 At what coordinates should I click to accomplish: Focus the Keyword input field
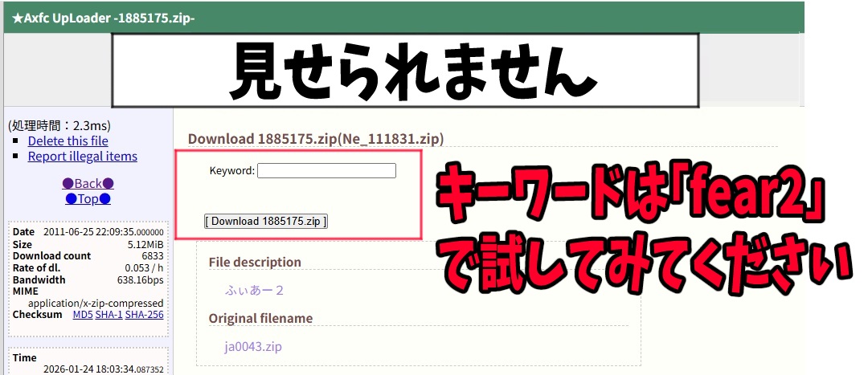tap(326, 170)
